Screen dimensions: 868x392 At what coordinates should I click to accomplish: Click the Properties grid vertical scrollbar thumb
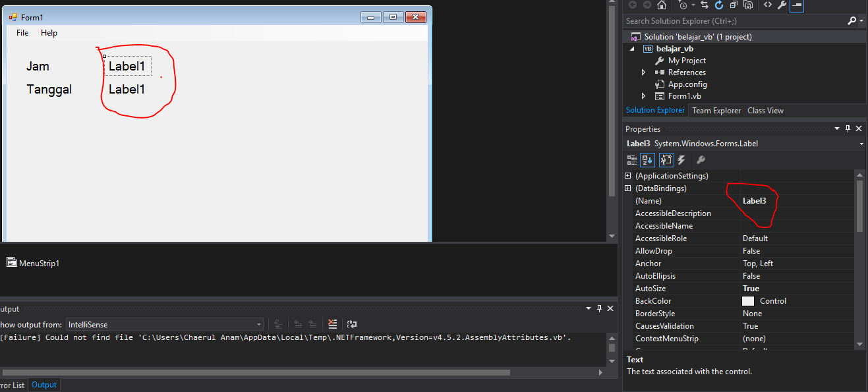click(859, 206)
